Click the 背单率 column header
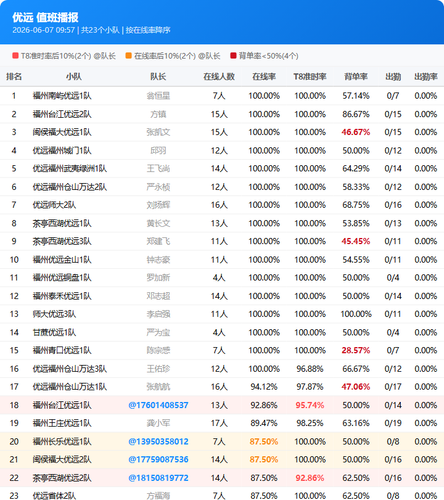 tap(356, 77)
